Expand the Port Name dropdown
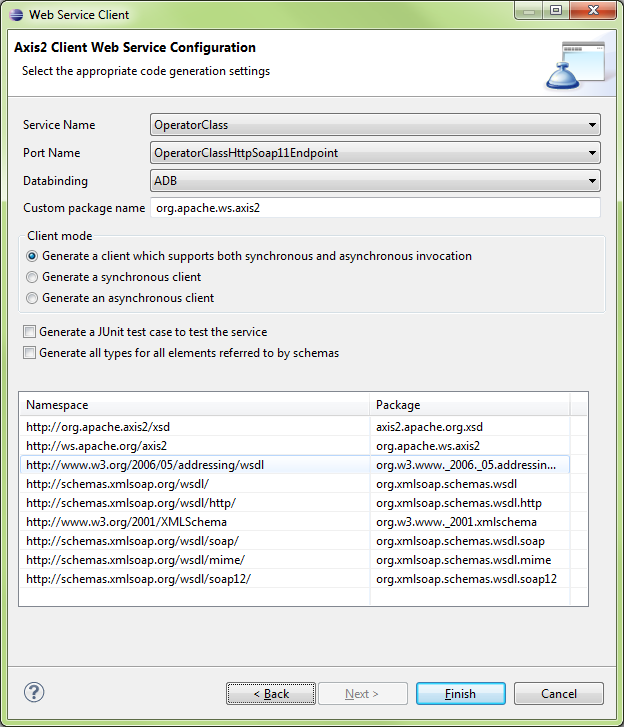Viewport: 624px width, 727px height. tap(374, 153)
